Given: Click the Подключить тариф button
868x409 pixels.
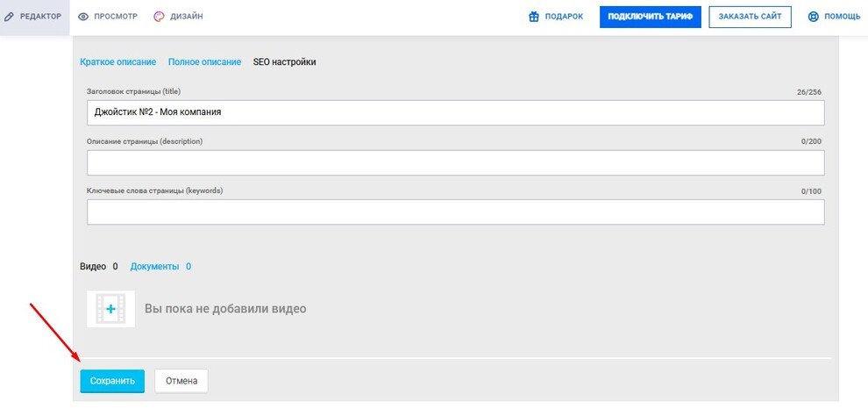Looking at the screenshot, I should [651, 17].
